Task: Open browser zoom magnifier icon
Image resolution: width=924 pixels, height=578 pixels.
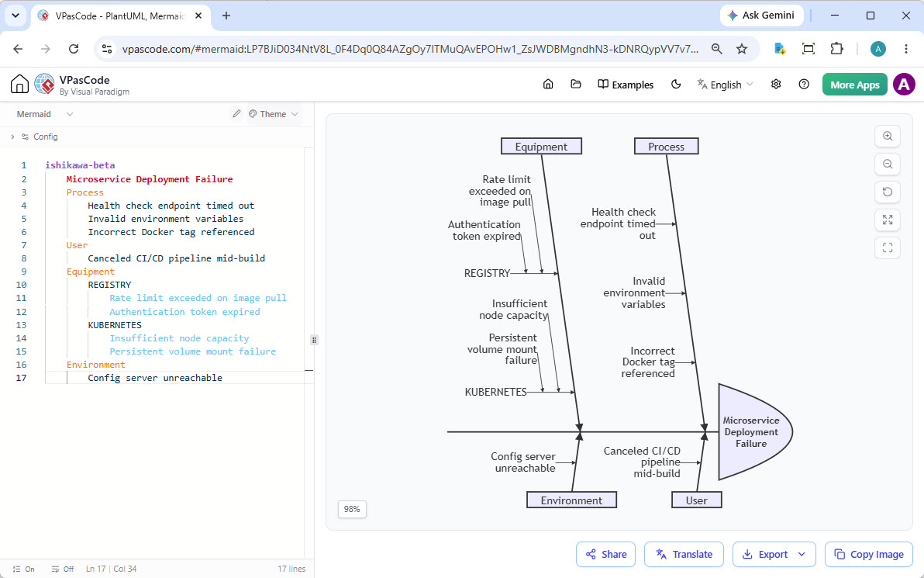Action: [716, 49]
